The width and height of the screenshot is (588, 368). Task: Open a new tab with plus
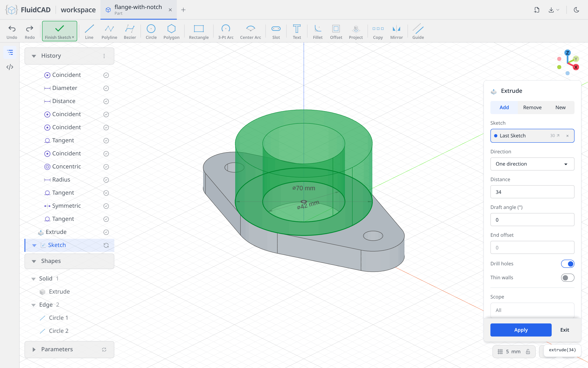click(x=183, y=10)
